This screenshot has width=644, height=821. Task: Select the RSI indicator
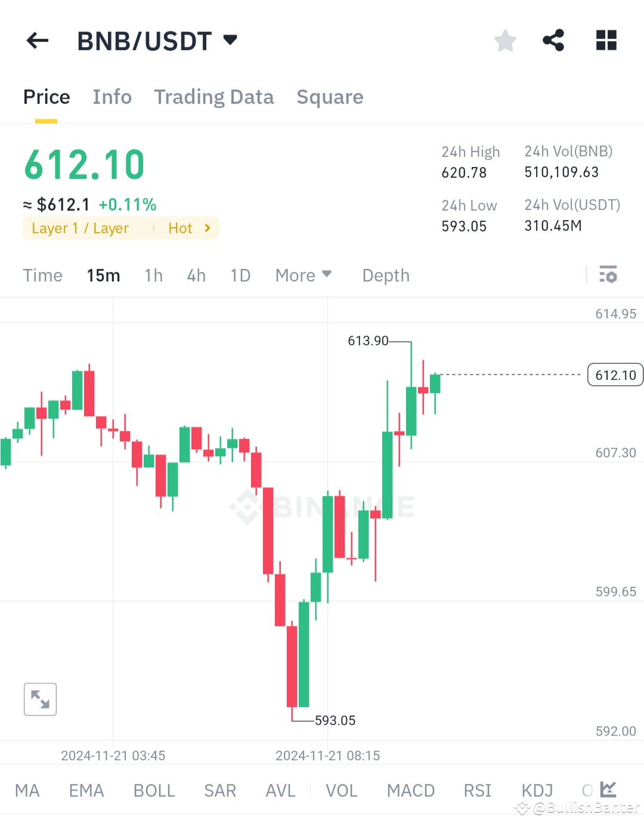point(477,789)
